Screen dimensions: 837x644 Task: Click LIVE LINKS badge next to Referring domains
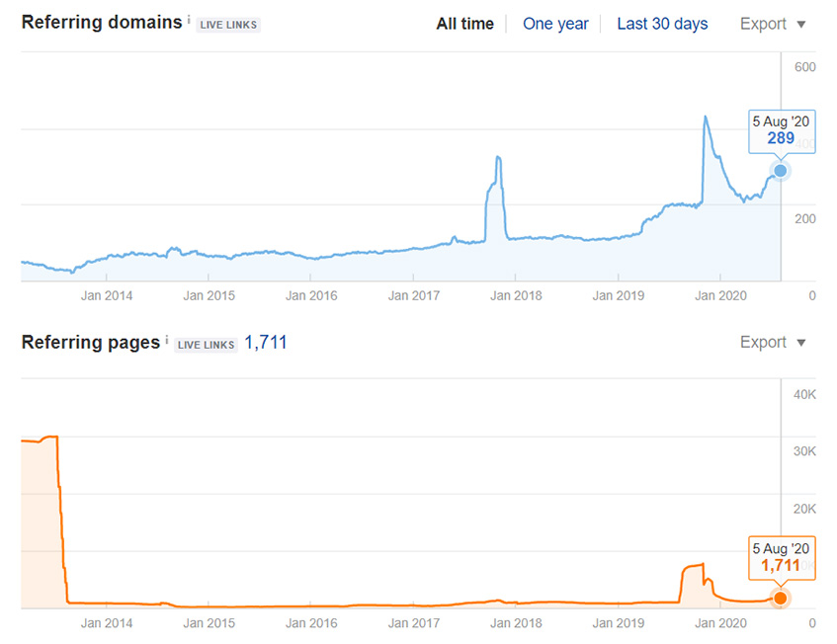228,25
